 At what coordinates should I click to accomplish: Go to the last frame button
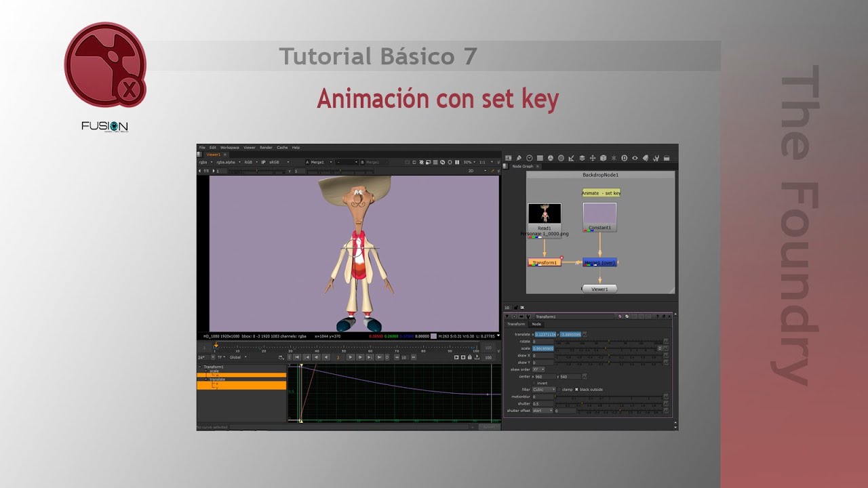point(379,357)
